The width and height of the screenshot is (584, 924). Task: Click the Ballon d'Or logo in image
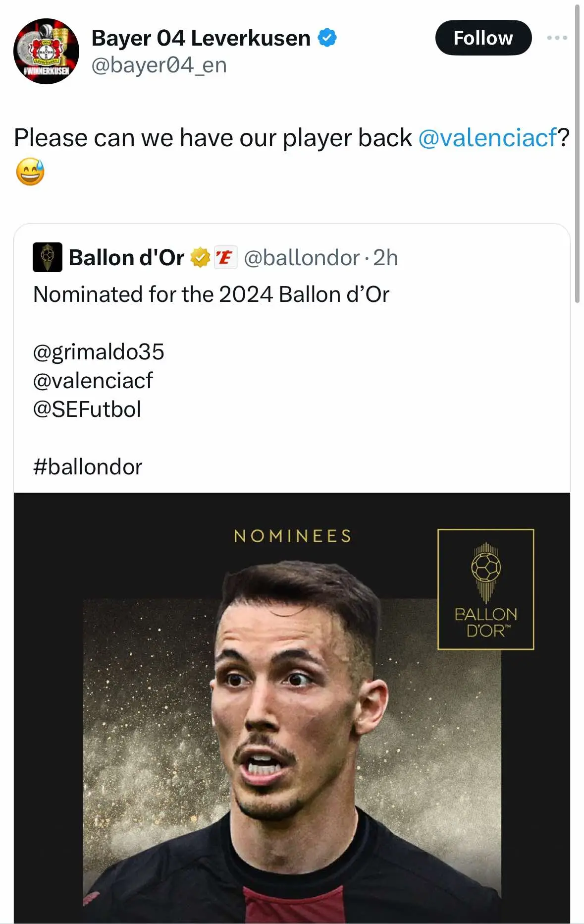point(485,589)
